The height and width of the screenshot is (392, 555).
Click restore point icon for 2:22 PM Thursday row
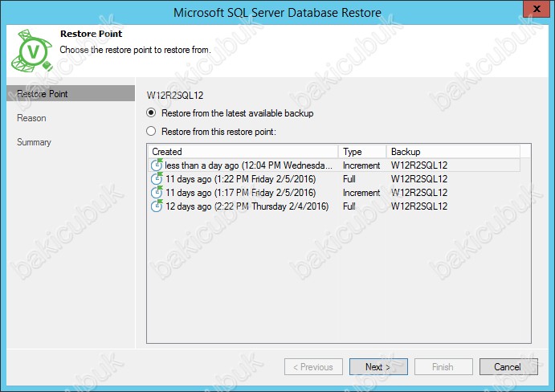[157, 206]
